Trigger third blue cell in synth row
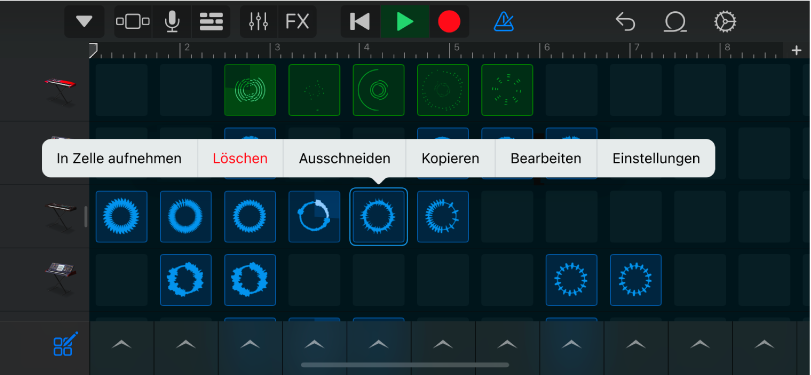This screenshot has width=811, height=375. [250, 217]
